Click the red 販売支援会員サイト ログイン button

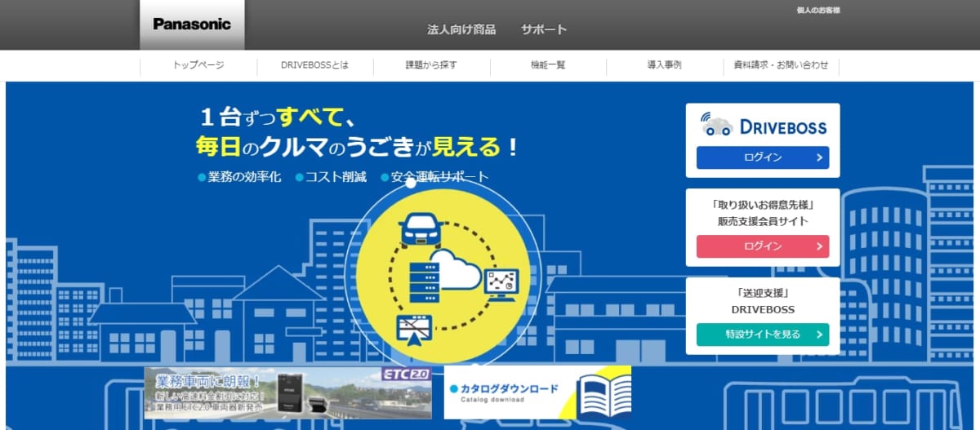click(763, 246)
